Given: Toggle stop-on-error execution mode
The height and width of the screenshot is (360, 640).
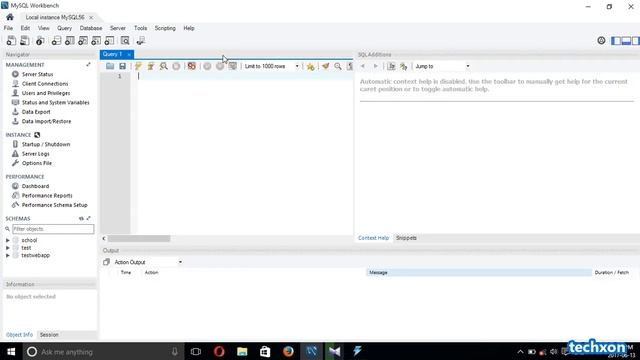Looking at the screenshot, I should click(191, 66).
